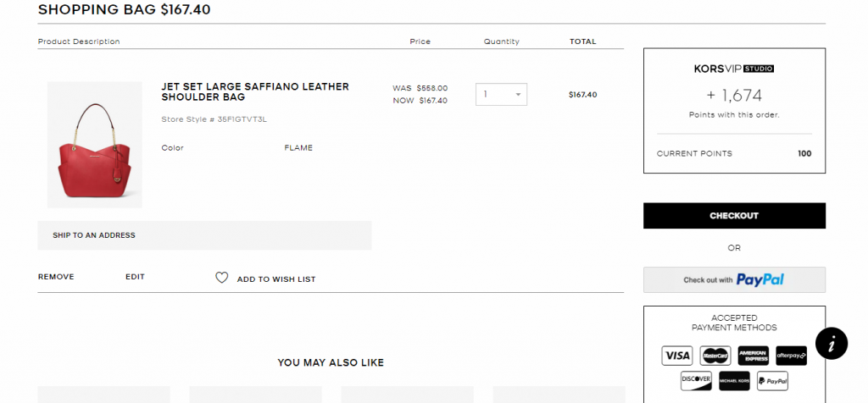Open the quantity dropdown
The width and height of the screenshot is (868, 403).
tap(501, 95)
